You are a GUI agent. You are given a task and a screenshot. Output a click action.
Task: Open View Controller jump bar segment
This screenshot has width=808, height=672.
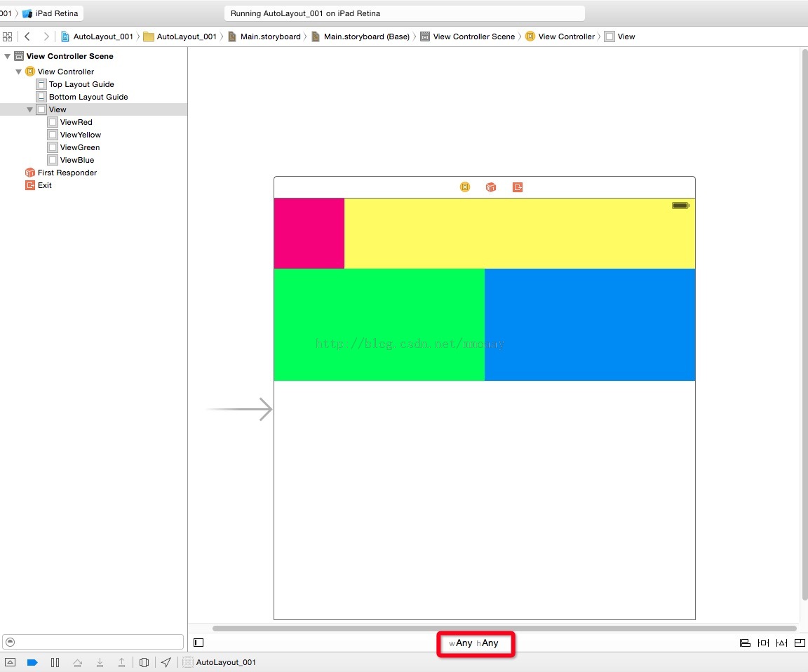click(x=560, y=36)
